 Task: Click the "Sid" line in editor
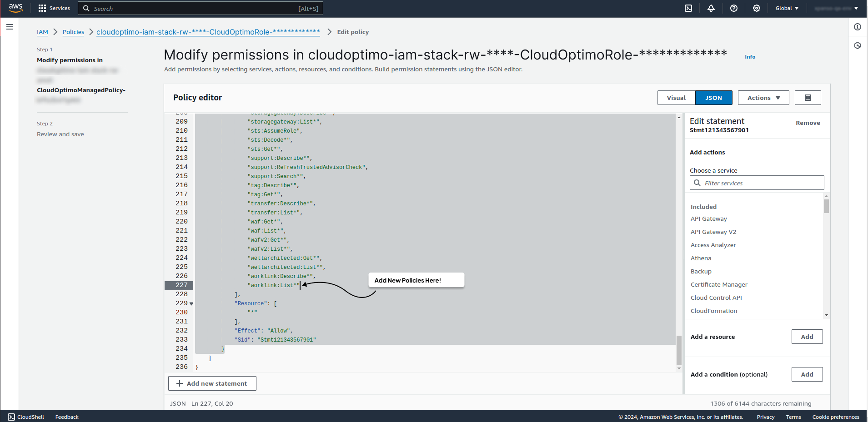(275, 340)
